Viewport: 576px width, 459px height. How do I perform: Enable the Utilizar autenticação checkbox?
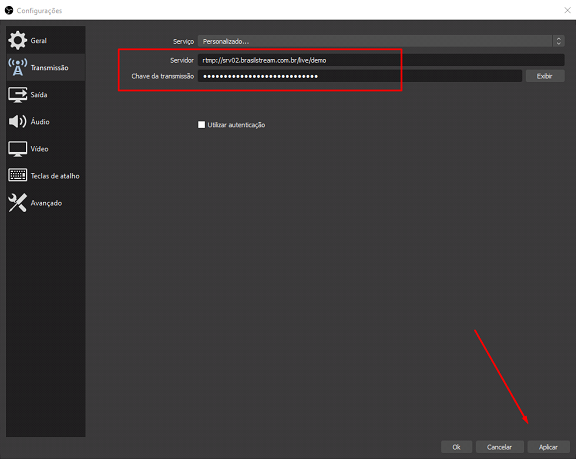click(201, 125)
